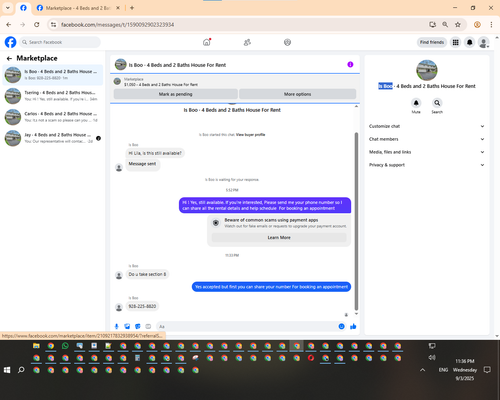Go to Home feed icon
Image resolution: width=500 pixels, height=400 pixels.
click(207, 42)
